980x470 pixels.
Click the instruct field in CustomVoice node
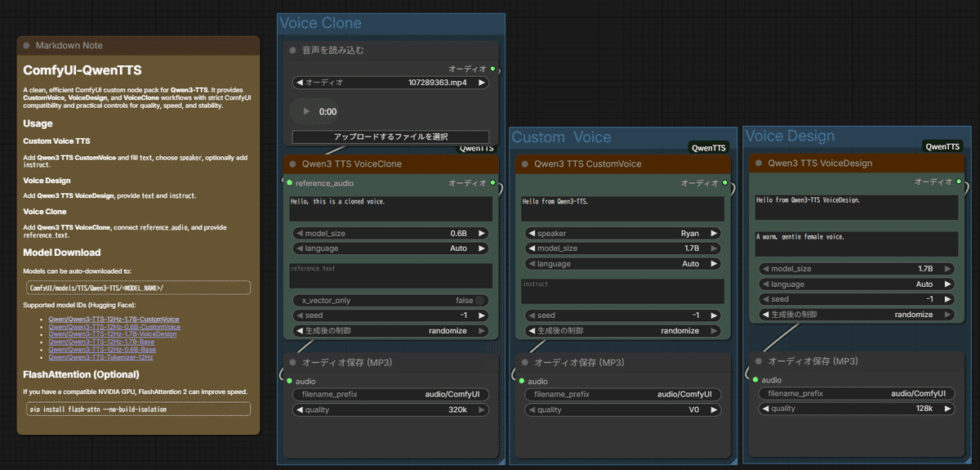pyautogui.click(x=623, y=292)
